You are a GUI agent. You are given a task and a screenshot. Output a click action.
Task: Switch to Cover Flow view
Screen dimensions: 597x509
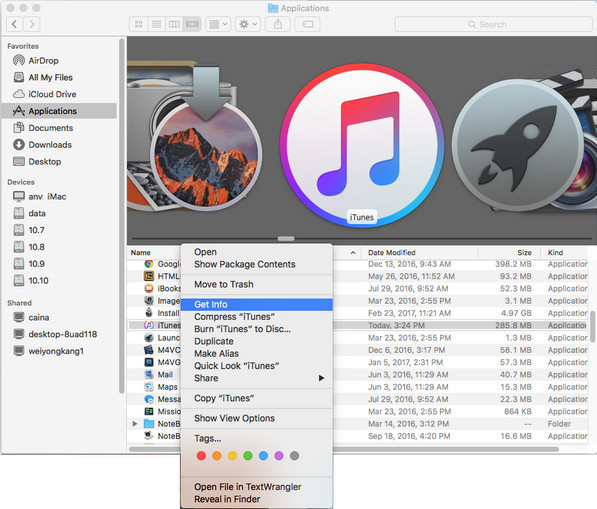(x=192, y=24)
